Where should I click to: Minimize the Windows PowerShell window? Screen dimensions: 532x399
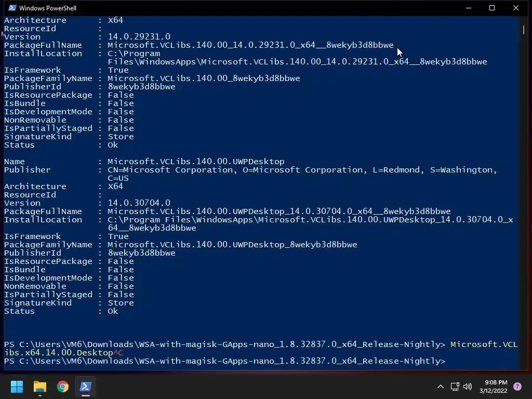(469, 8)
